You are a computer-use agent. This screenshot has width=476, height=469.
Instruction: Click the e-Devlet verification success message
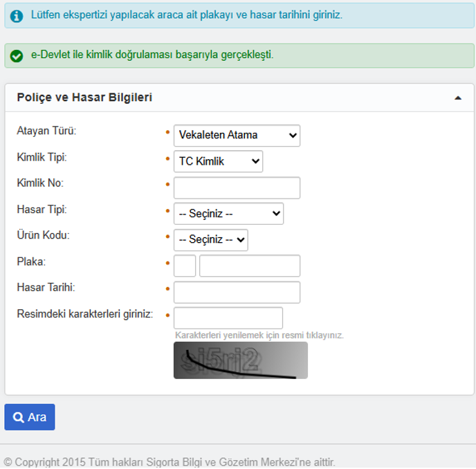(x=152, y=55)
